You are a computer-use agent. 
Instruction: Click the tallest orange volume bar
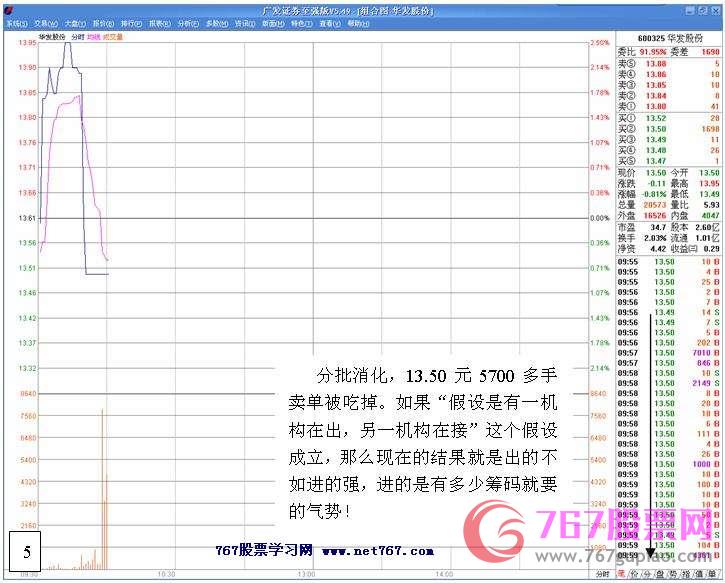pyautogui.click(x=102, y=489)
